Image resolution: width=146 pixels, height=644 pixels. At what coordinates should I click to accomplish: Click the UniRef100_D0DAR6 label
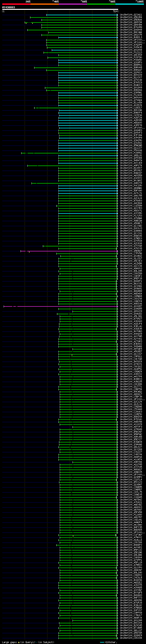[x=131, y=346]
